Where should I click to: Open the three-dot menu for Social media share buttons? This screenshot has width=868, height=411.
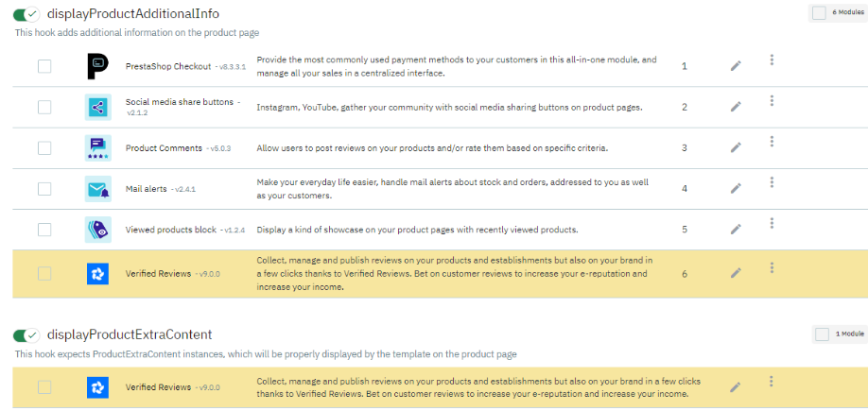pos(772,101)
